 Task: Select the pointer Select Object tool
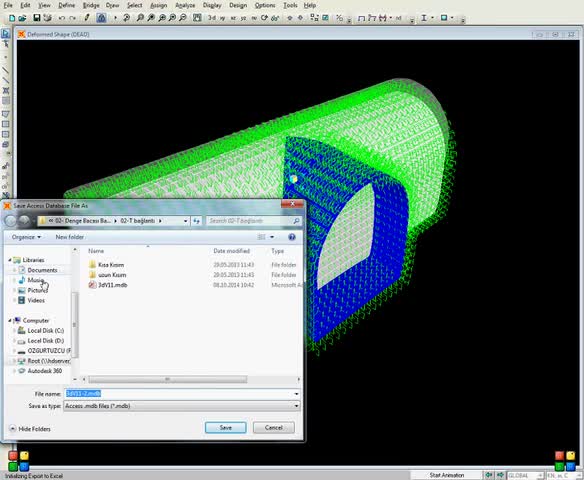point(6,34)
